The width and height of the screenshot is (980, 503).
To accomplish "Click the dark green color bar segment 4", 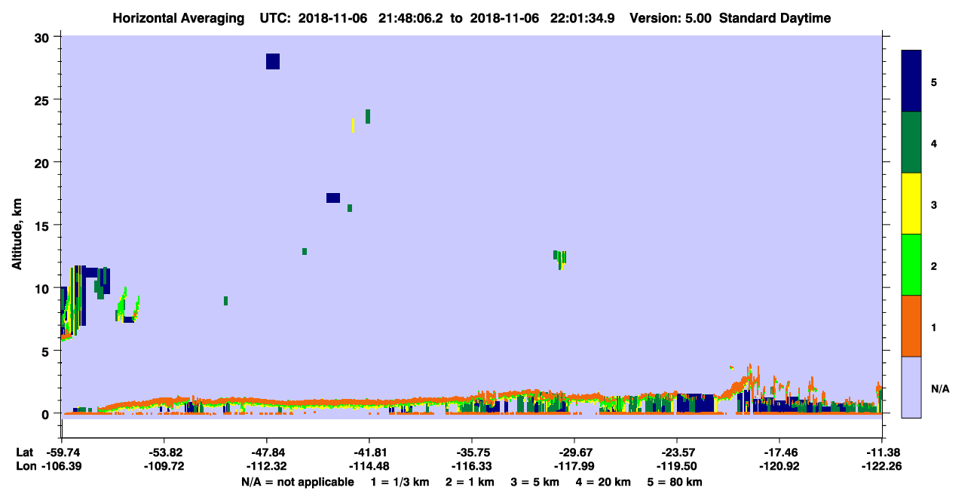I will coord(911,143).
